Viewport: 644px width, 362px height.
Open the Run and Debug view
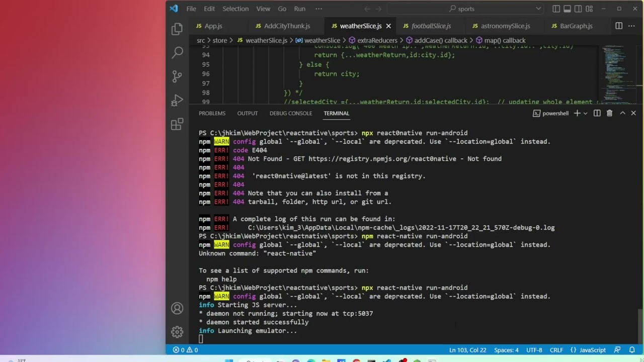tap(177, 100)
